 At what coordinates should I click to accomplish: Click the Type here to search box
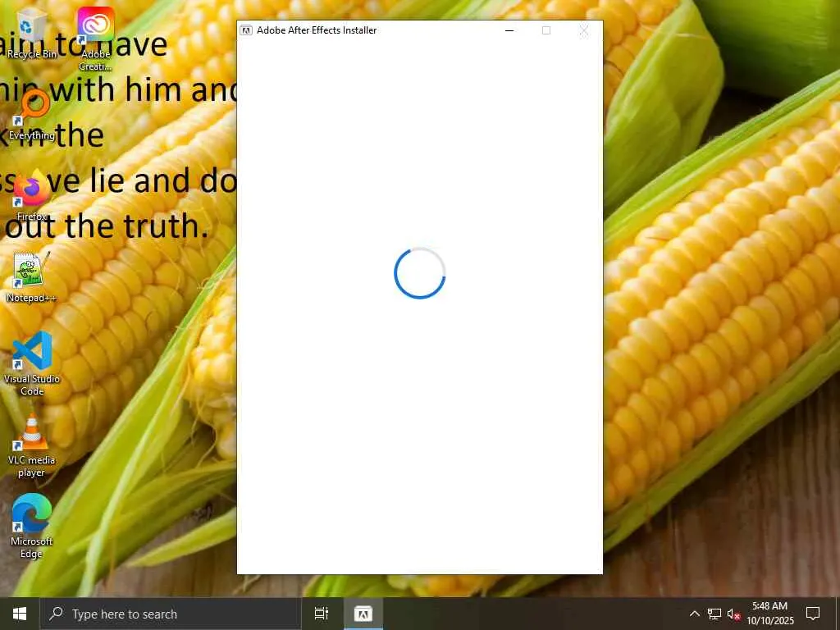[171, 614]
